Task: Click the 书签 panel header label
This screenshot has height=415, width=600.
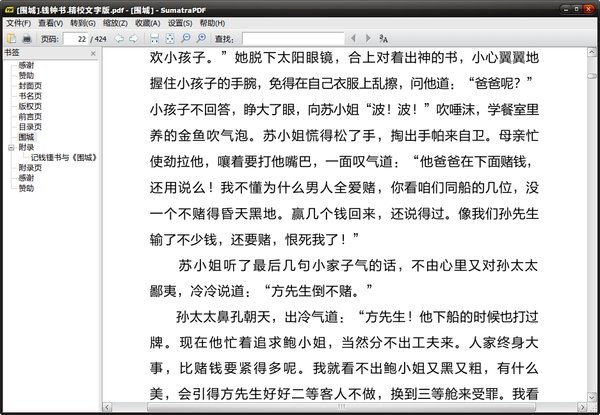Action: point(12,53)
